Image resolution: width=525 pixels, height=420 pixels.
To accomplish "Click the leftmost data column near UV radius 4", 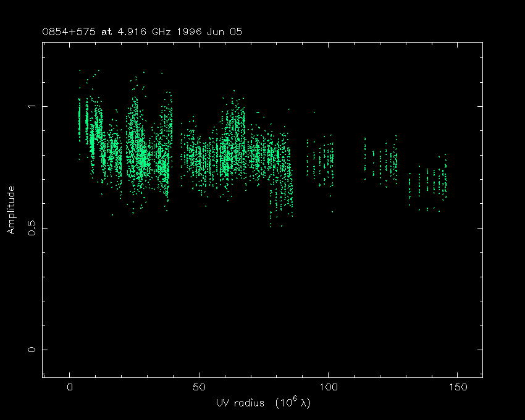I will click(x=79, y=120).
